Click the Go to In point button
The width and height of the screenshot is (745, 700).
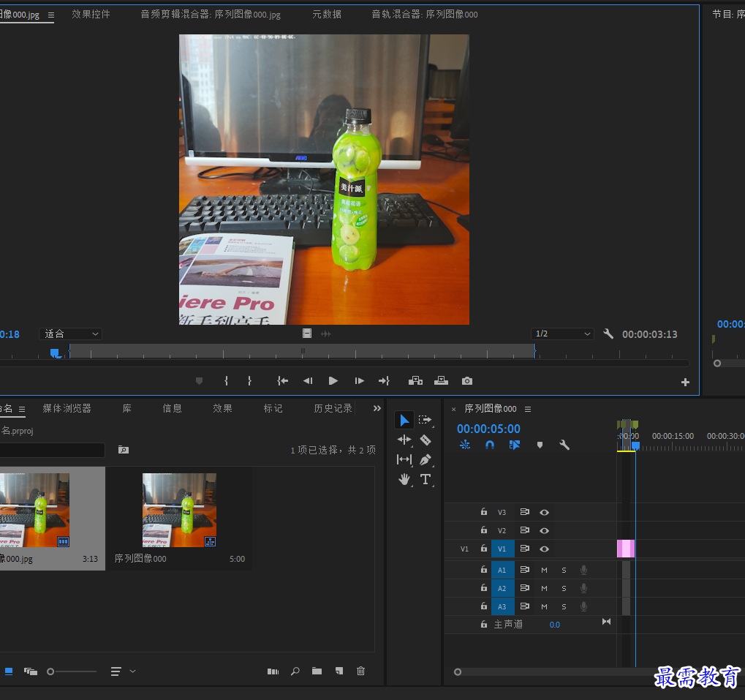pyautogui.click(x=283, y=381)
